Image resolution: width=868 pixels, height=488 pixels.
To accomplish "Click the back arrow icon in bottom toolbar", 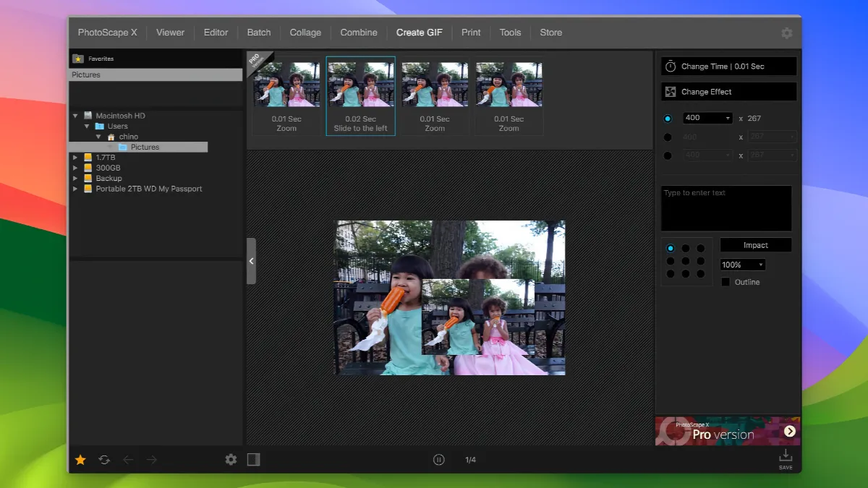I will pyautogui.click(x=127, y=459).
